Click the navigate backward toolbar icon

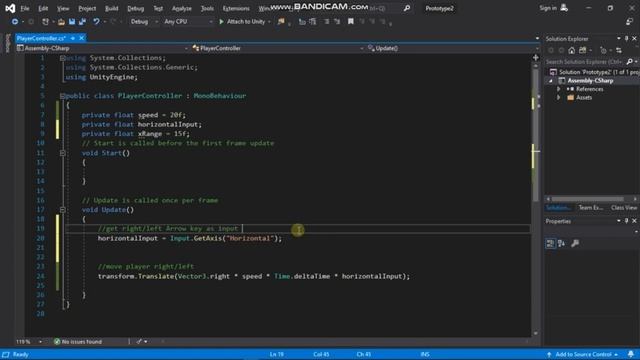click(x=15, y=22)
